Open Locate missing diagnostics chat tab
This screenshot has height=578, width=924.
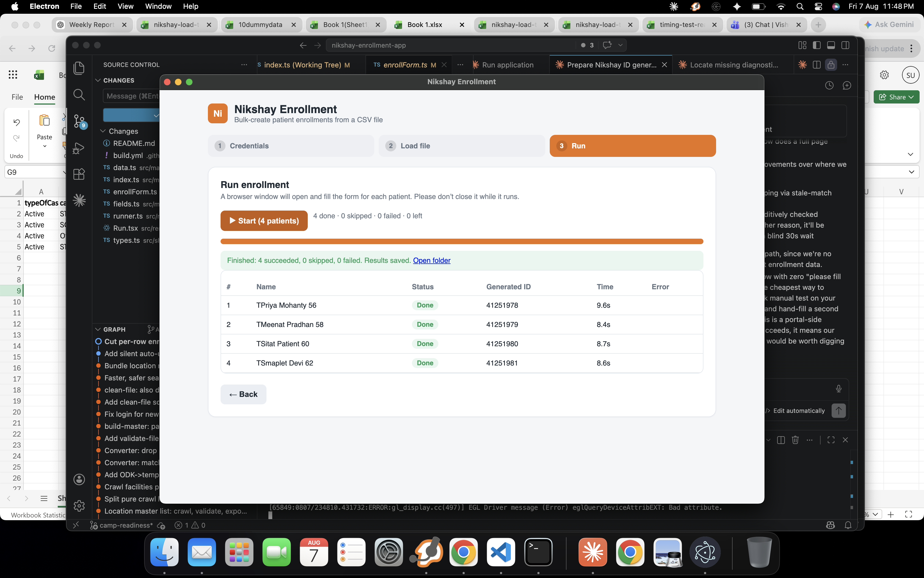734,65
